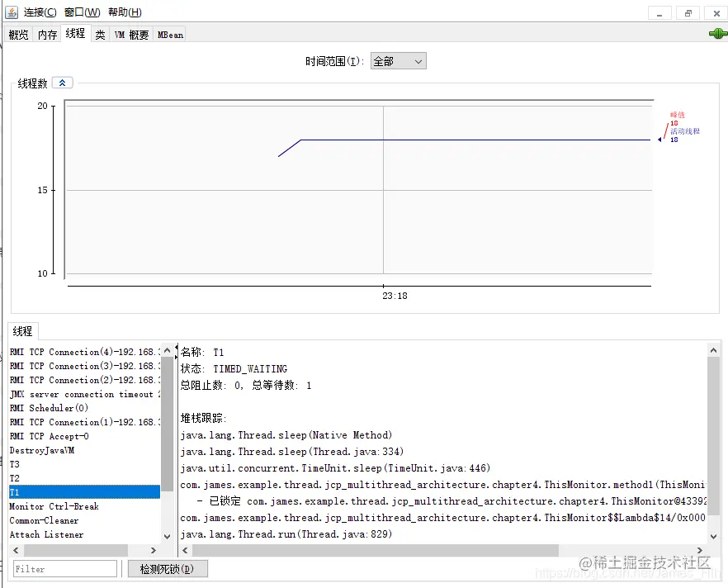Switch to the 内存 tab
This screenshot has height=588, width=728.
click(x=47, y=35)
